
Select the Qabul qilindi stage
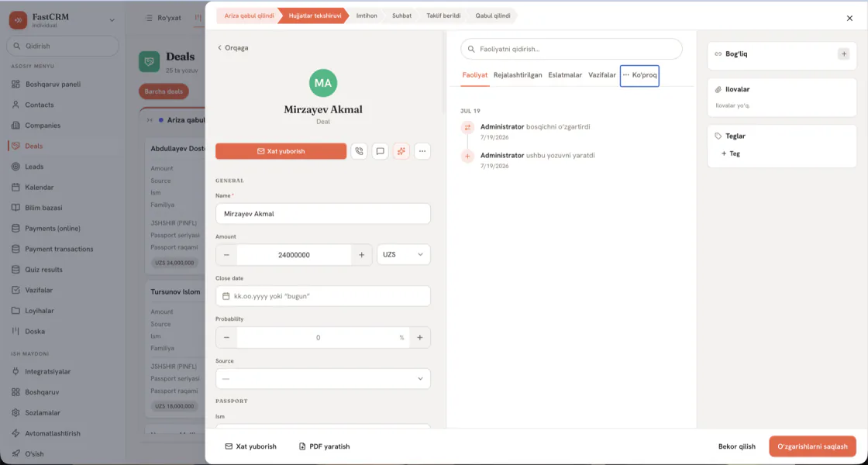pyautogui.click(x=493, y=16)
